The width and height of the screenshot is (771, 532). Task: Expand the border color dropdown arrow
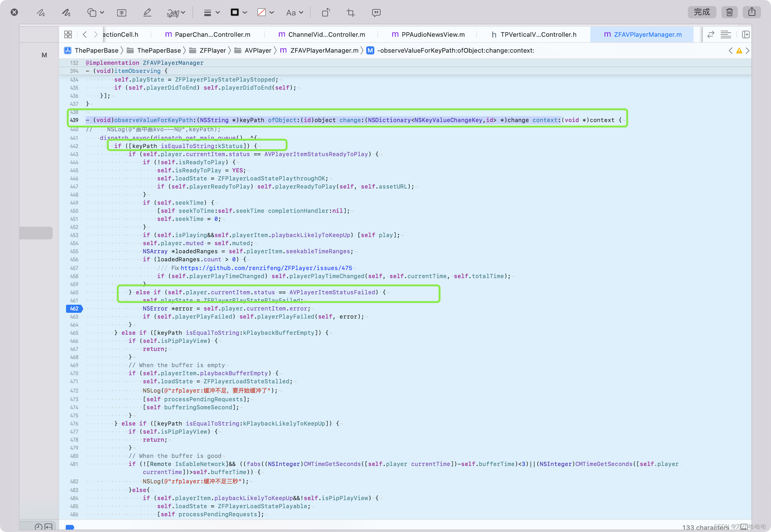click(245, 13)
